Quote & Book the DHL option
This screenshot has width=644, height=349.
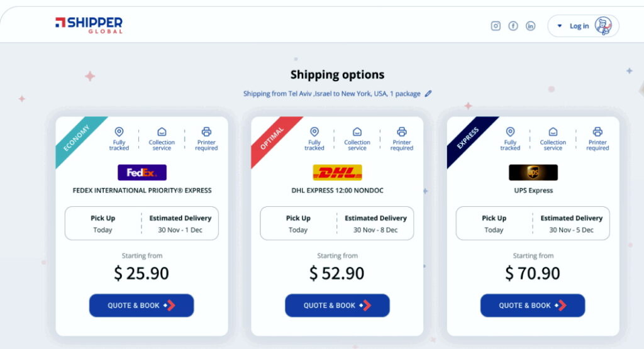click(337, 306)
